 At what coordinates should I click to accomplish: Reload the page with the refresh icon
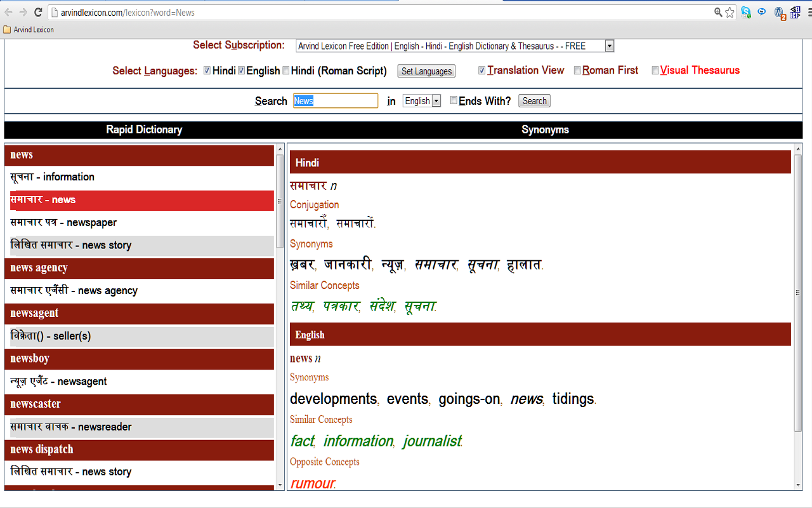[38, 12]
